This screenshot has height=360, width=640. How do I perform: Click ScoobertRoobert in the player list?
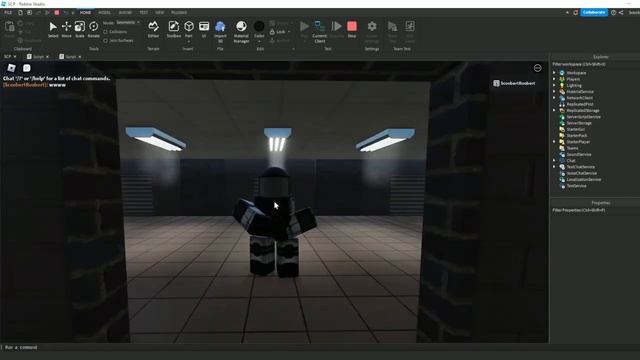[x=514, y=83]
